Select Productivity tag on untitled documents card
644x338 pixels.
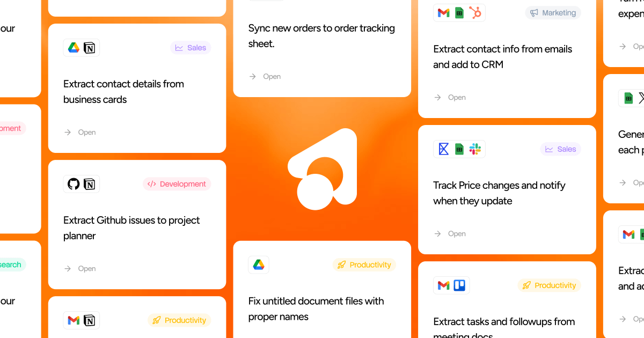click(x=364, y=264)
